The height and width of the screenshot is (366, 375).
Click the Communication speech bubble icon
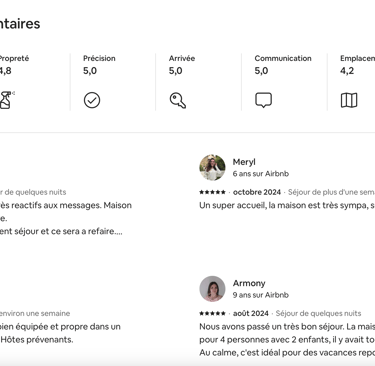point(263,100)
